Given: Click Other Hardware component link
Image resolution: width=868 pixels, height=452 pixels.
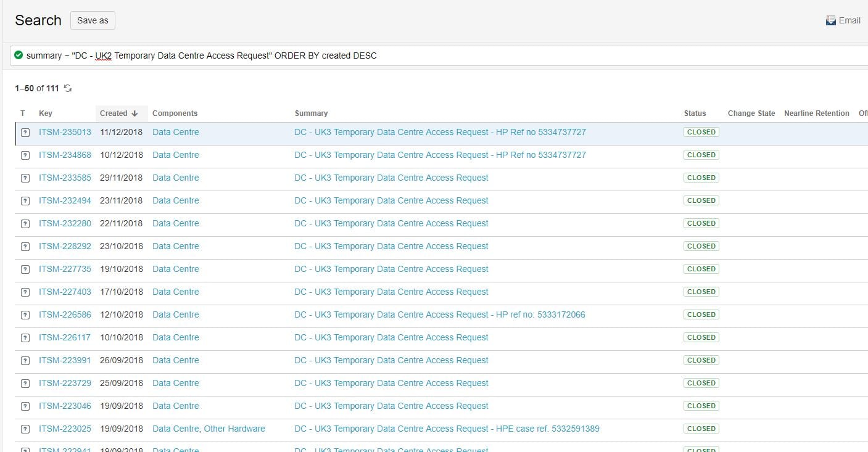Looking at the screenshot, I should pos(234,429).
